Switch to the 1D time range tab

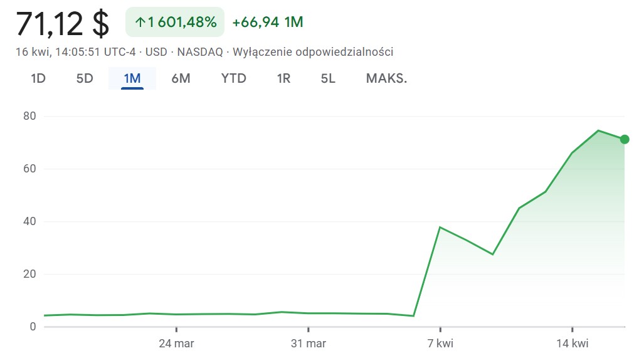tap(38, 79)
